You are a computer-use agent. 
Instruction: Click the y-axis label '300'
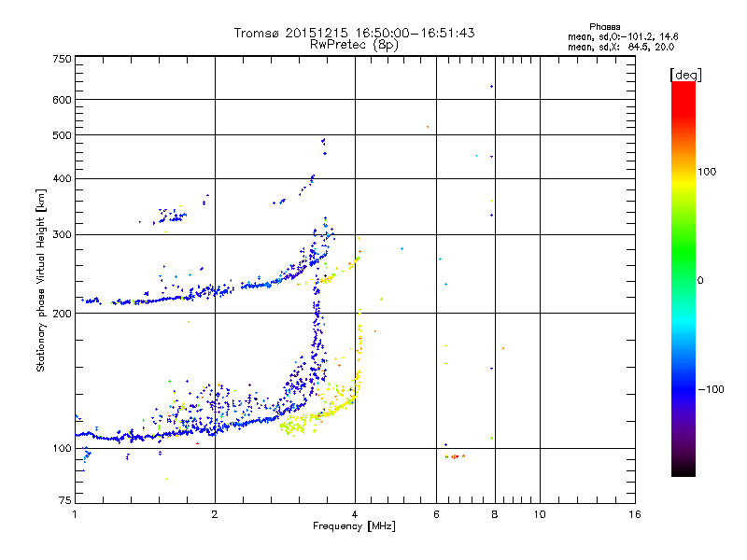coord(62,235)
